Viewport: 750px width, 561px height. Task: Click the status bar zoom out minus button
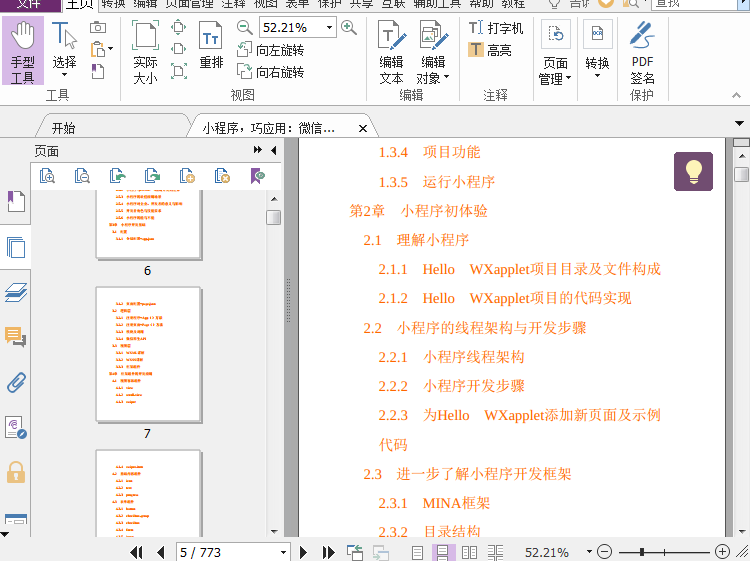coord(605,552)
